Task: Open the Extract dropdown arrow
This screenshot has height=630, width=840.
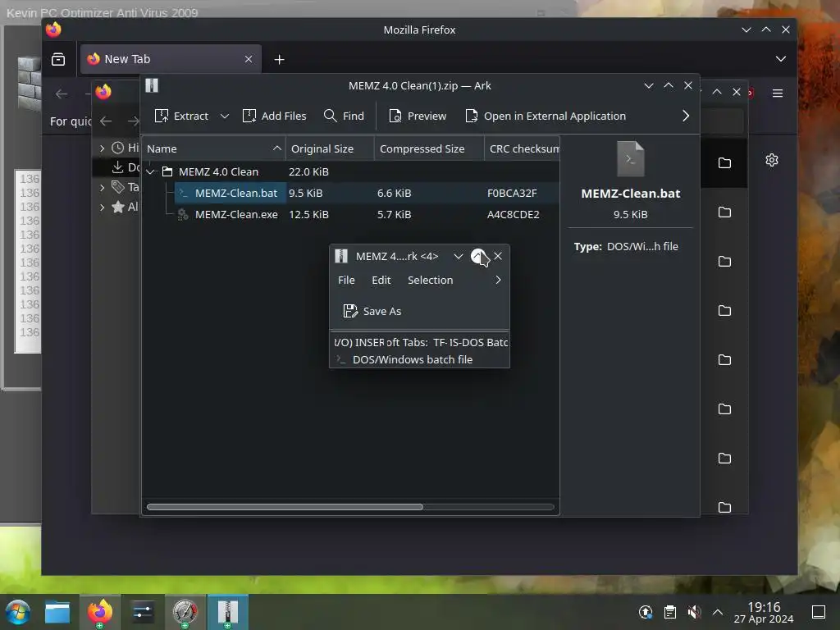Action: click(225, 116)
